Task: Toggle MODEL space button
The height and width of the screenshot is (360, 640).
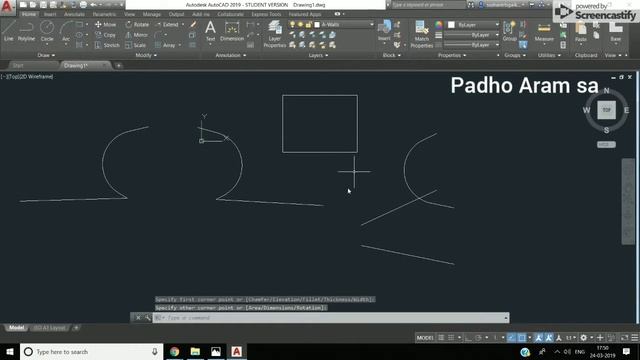Action: coord(425,338)
